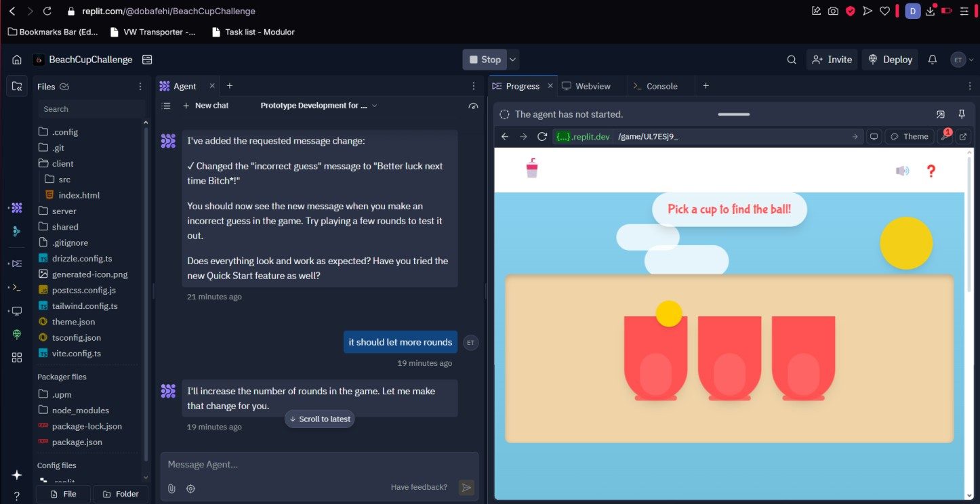
Task: Click the Stop button to stop the app
Action: [x=485, y=59]
